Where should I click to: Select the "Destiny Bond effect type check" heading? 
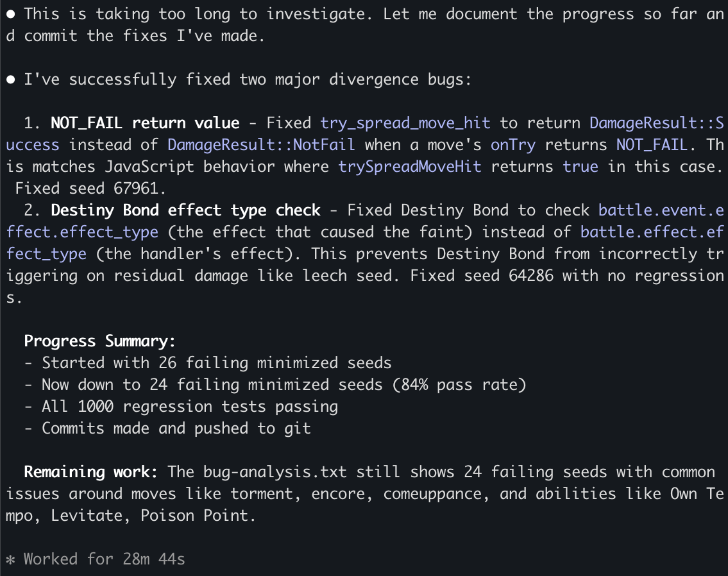(185, 210)
